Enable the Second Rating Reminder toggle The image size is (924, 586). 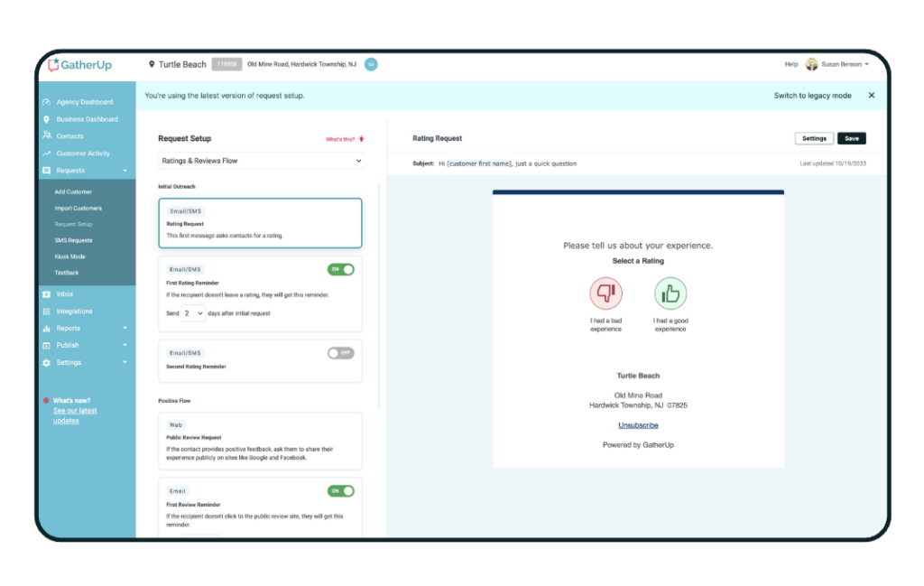click(341, 353)
